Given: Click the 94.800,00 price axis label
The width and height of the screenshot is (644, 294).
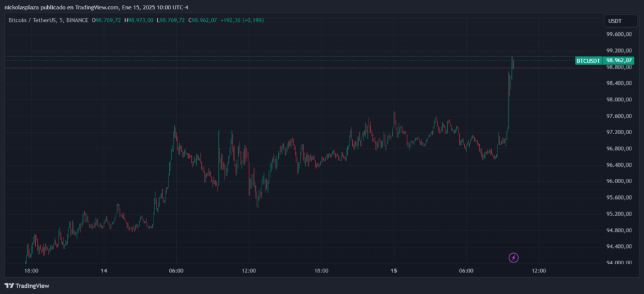Looking at the screenshot, I should [x=619, y=230].
